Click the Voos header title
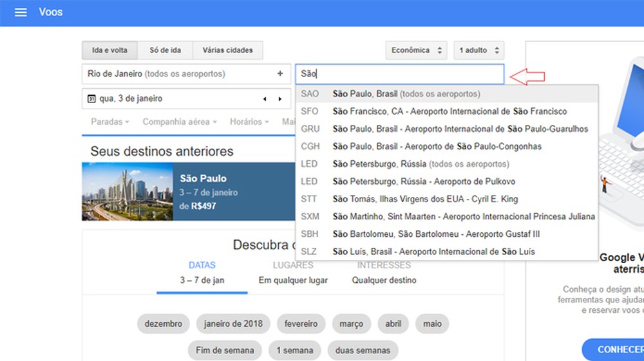 point(50,12)
